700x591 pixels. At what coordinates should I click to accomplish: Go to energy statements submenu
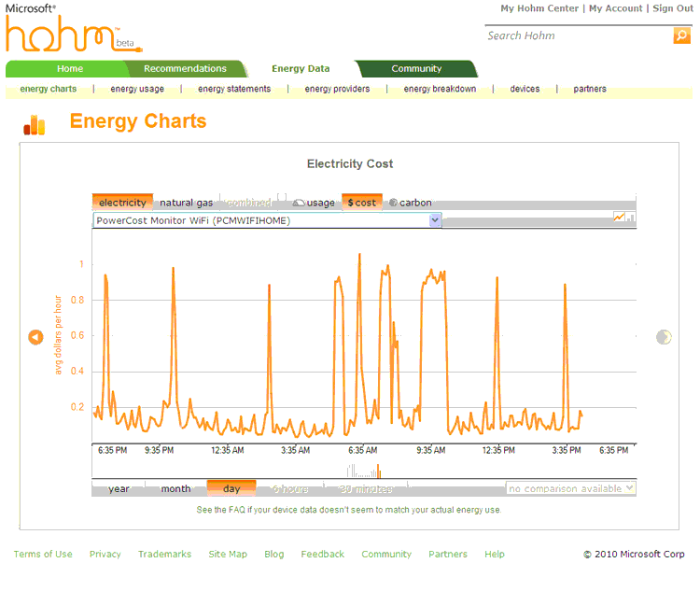[234, 89]
